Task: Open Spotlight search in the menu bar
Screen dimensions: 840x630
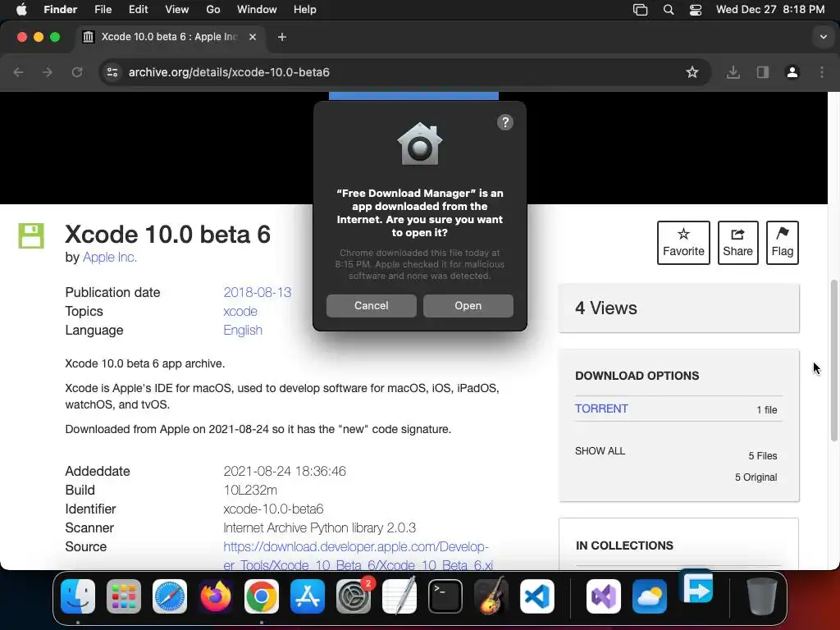Action: click(x=668, y=10)
